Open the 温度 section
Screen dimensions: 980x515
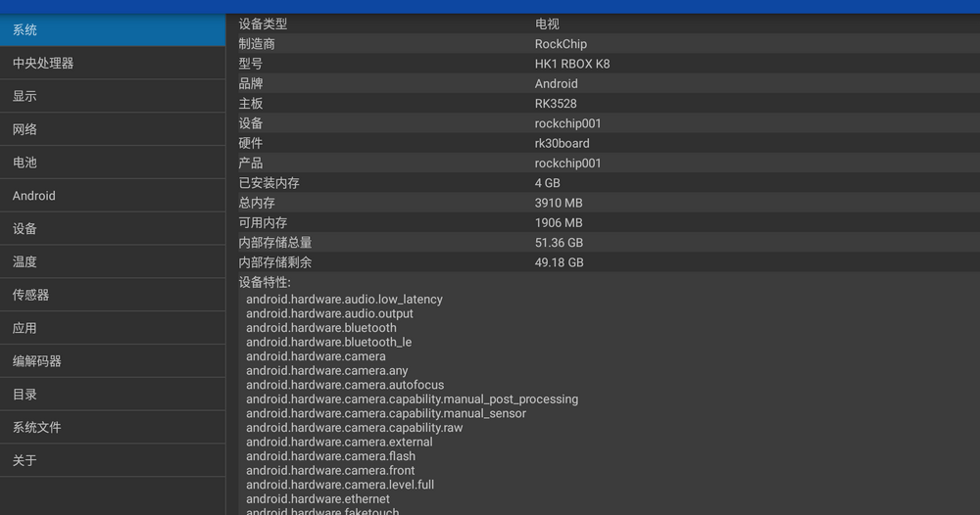(x=113, y=261)
